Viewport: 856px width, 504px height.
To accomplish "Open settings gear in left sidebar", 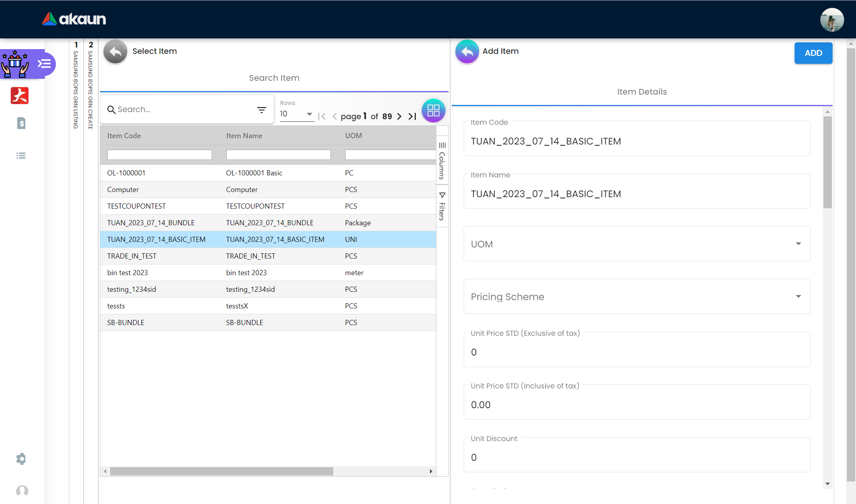I will (21, 458).
